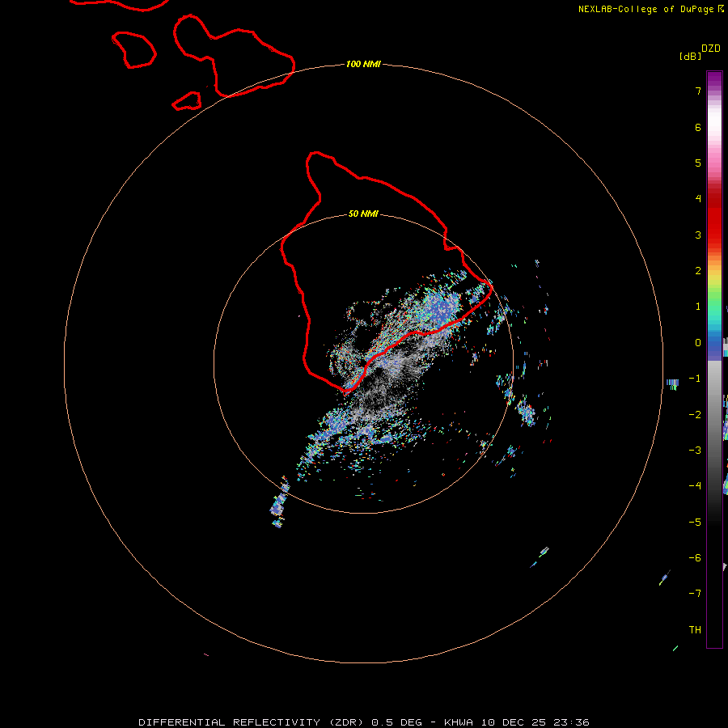Click the purple top of the color bar

point(714,80)
